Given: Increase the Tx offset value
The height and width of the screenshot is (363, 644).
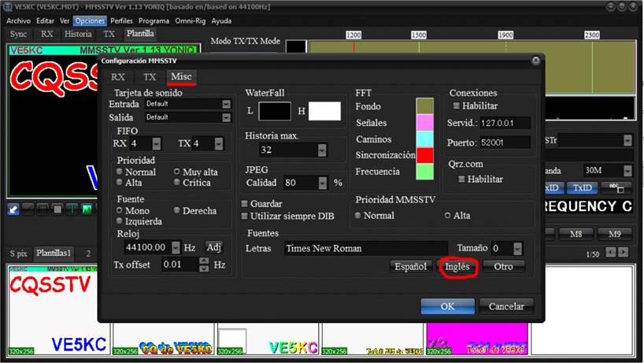Looking at the screenshot, I should [204, 261].
